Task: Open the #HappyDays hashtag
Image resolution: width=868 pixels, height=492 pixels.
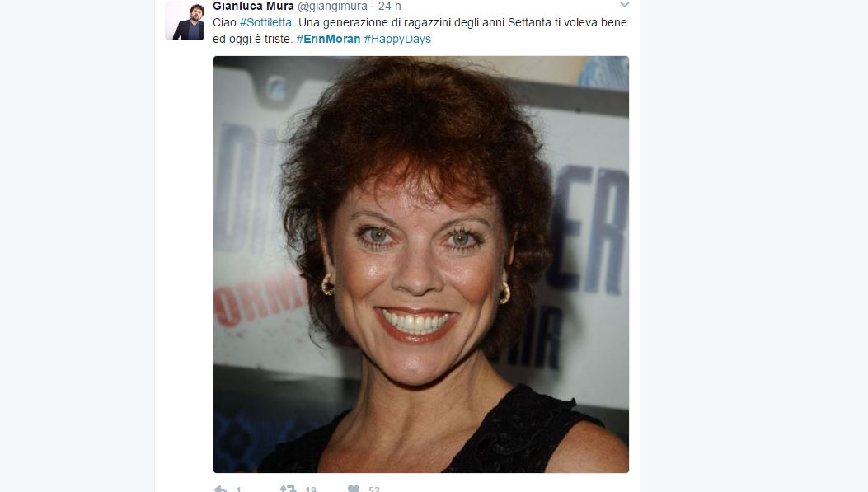Action: pyautogui.click(x=397, y=40)
